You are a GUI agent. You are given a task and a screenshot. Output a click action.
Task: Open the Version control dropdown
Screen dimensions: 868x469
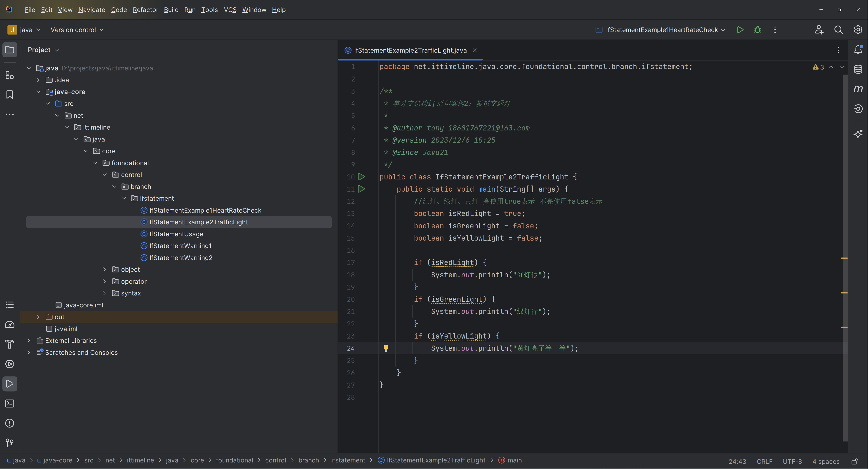[77, 30]
